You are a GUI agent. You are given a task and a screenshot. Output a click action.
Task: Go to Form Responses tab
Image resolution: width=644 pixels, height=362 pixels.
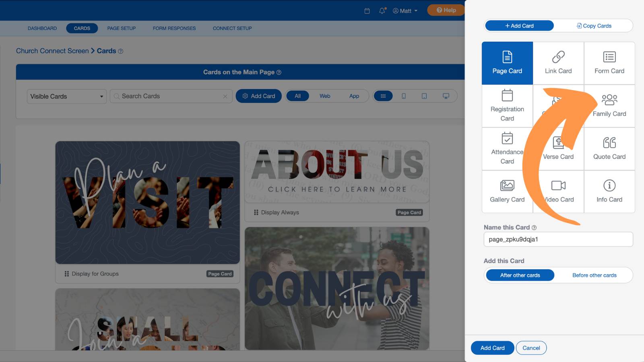[x=174, y=28]
